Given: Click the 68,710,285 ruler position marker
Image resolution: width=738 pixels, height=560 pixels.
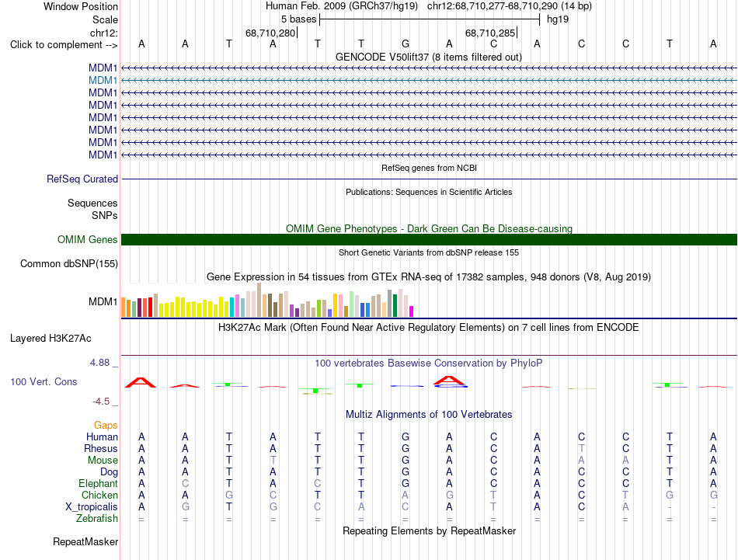Looking at the screenshot, I should point(490,33).
